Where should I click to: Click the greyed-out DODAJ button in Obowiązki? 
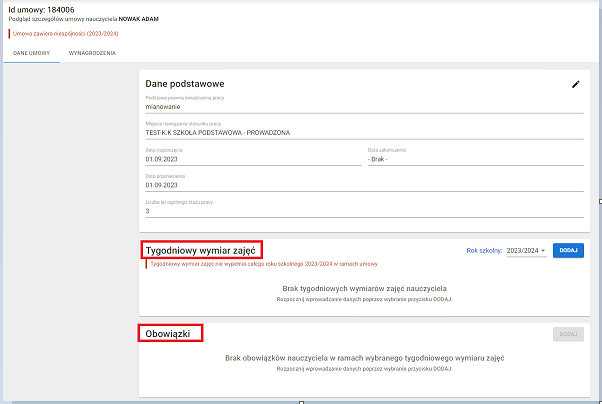(568, 335)
